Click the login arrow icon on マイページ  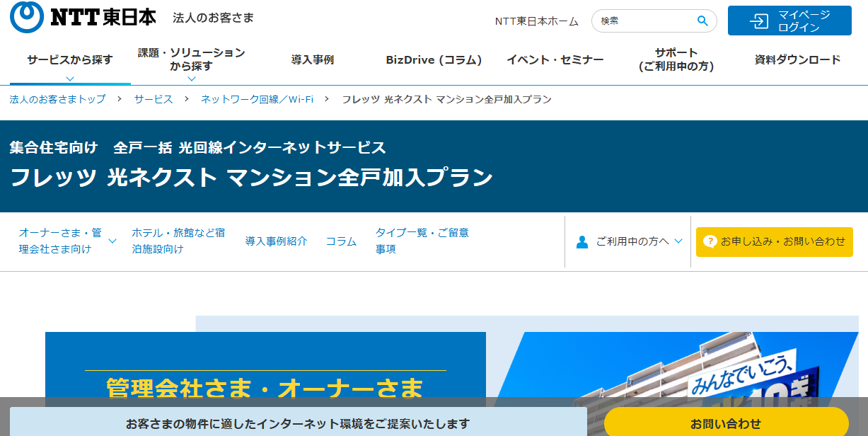coord(759,21)
